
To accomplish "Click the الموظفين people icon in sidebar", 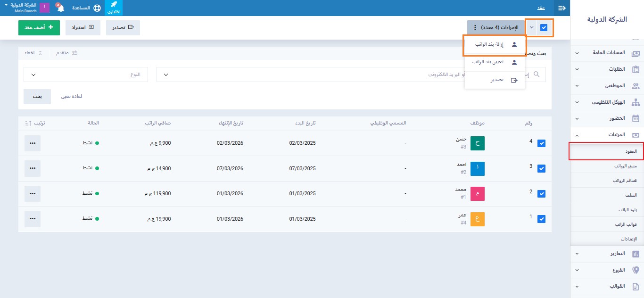I will point(636,86).
